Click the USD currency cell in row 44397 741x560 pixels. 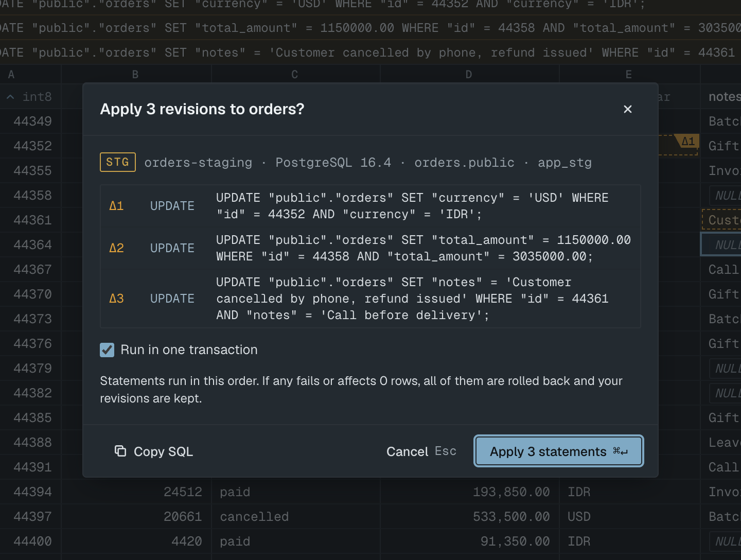(x=630, y=517)
